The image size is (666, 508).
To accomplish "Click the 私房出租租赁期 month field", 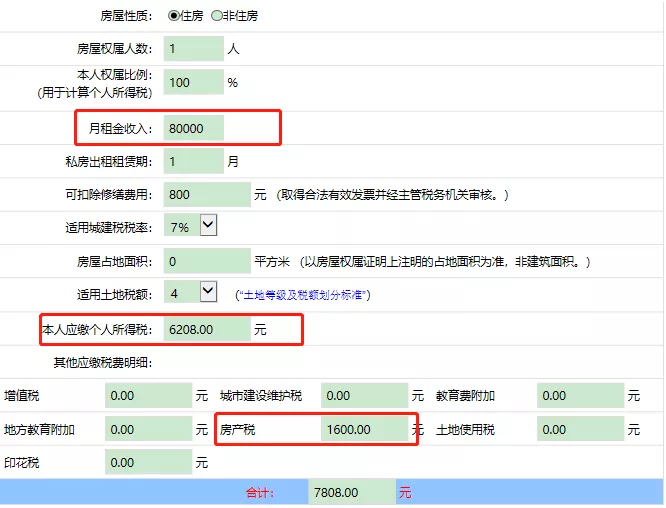I will (194, 161).
